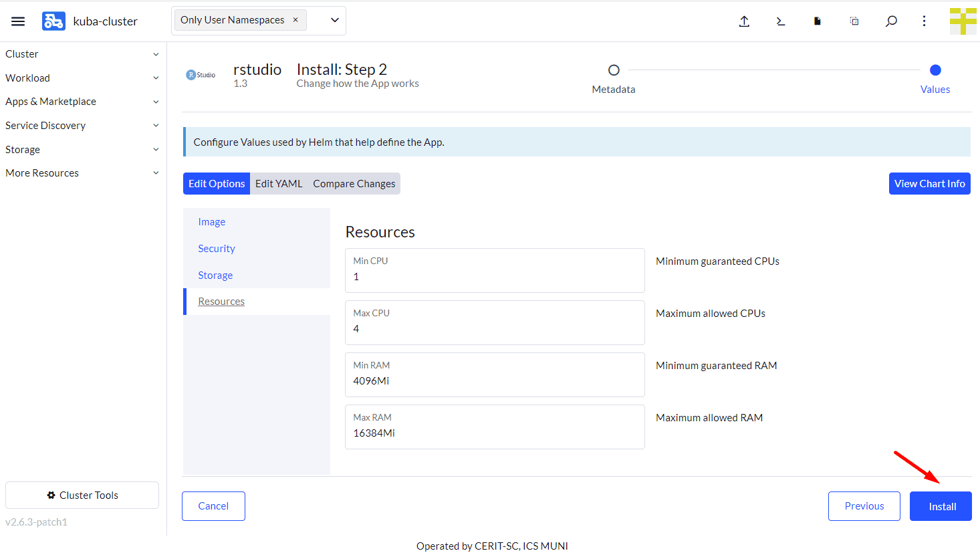Remove the Only User Namespaces filter
Image resolution: width=980 pixels, height=555 pixels.
point(295,19)
